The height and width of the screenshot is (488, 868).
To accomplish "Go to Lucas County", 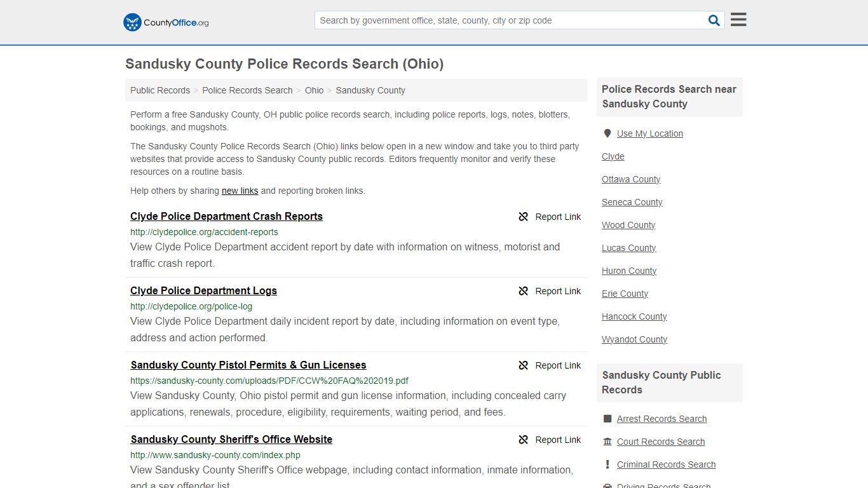I will pos(629,248).
